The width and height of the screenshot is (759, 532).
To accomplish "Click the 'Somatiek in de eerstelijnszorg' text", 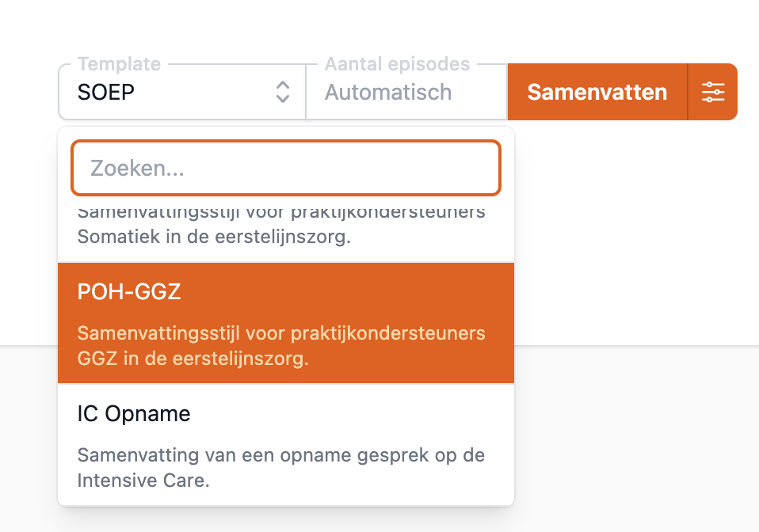I will [x=213, y=237].
